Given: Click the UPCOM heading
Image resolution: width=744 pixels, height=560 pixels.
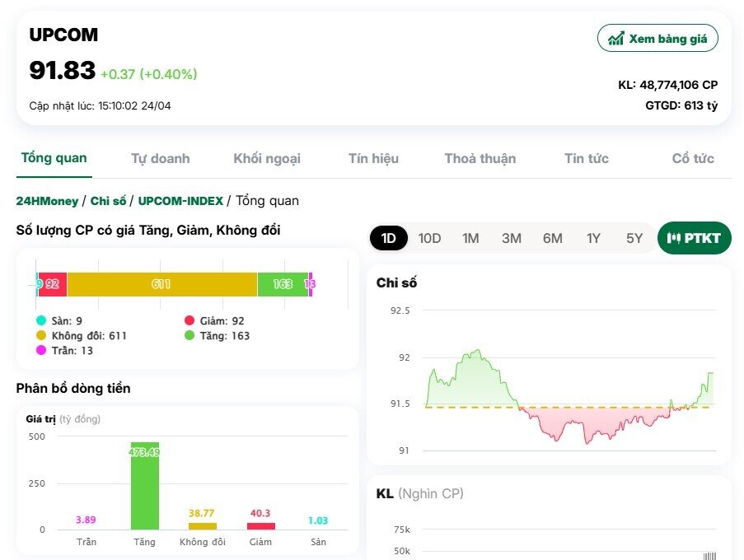Looking at the screenshot, I should [63, 35].
